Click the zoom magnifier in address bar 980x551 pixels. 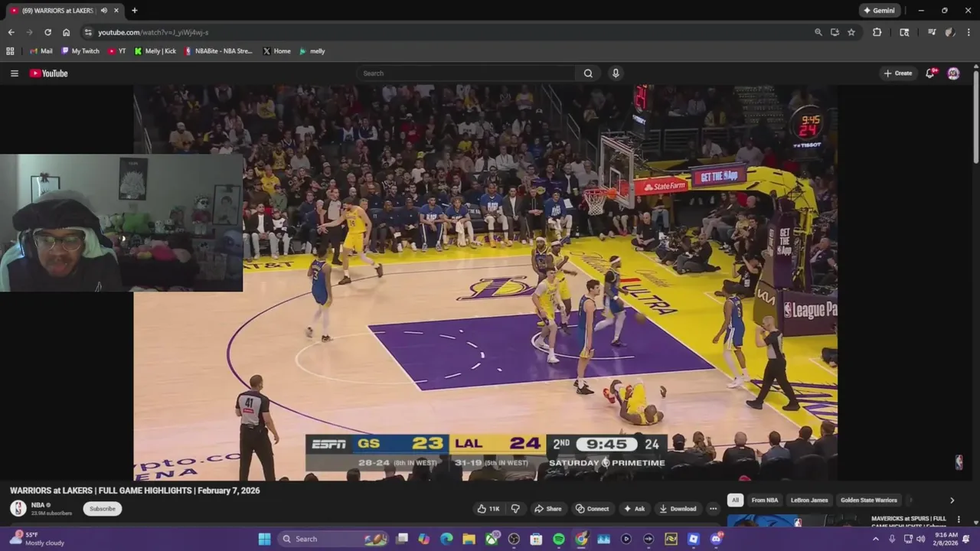click(818, 32)
